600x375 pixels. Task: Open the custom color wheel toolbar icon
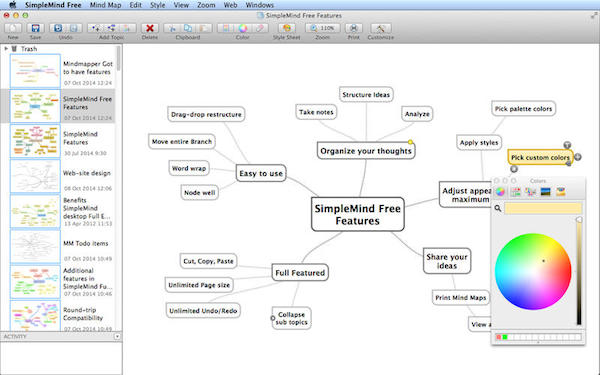243,28
